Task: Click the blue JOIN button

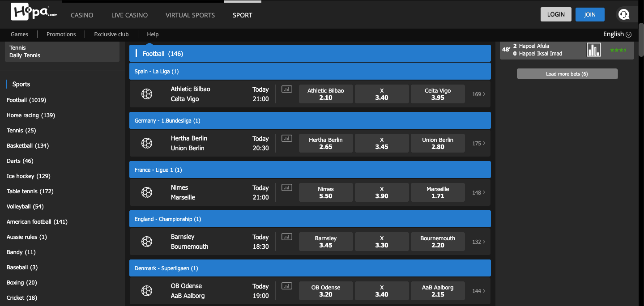Action: coord(590,14)
